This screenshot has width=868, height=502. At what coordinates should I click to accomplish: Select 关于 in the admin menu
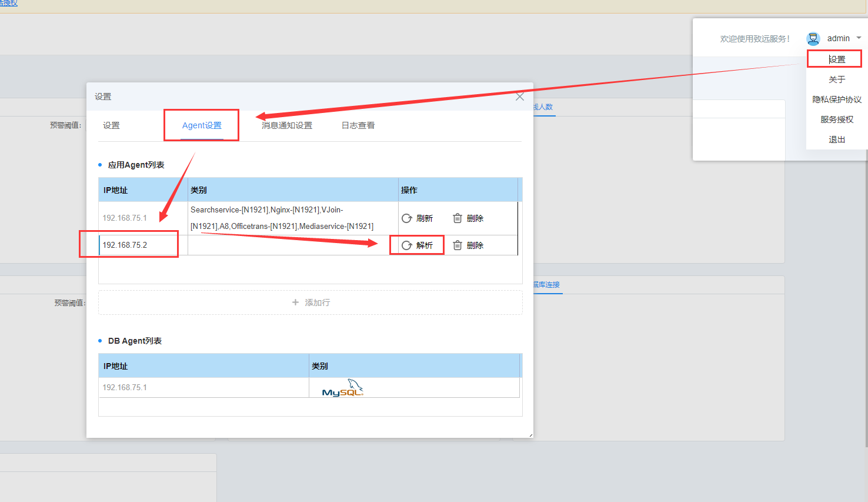pyautogui.click(x=837, y=79)
